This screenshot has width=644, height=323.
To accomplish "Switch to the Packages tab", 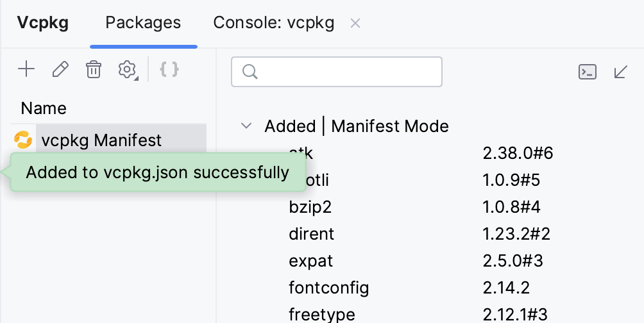I will tap(143, 23).
